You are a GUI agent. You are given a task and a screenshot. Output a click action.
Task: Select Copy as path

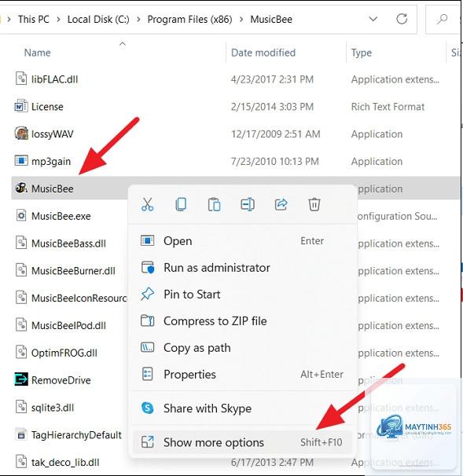243,348
